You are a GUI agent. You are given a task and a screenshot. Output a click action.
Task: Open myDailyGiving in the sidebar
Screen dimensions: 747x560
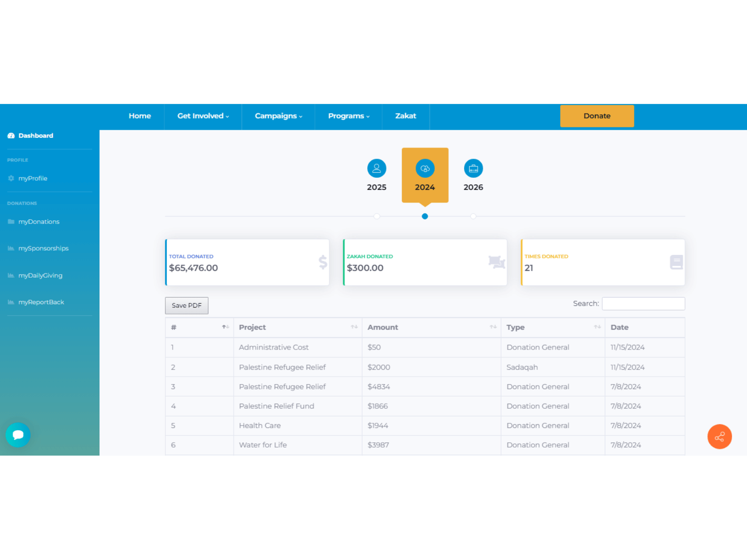pos(40,275)
